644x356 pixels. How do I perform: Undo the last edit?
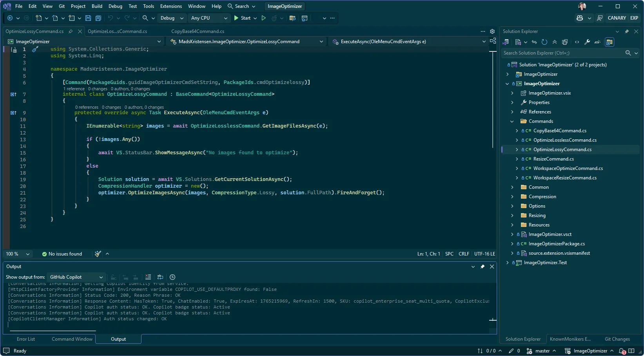111,18
